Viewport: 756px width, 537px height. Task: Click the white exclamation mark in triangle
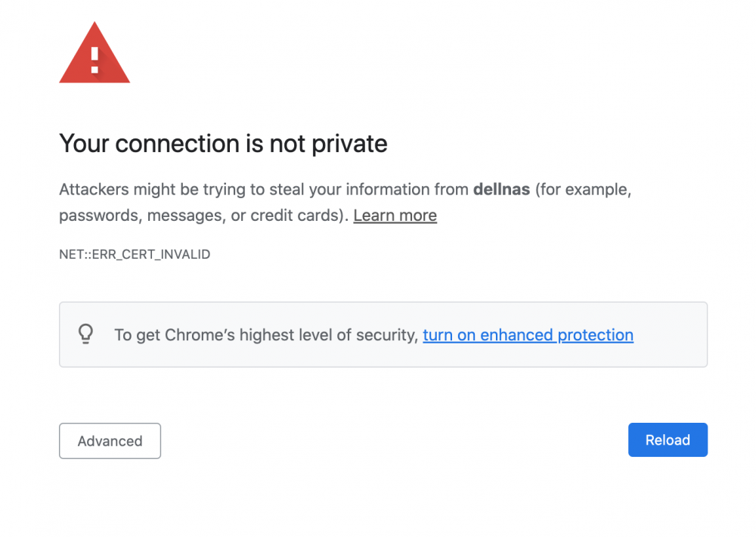(94, 60)
